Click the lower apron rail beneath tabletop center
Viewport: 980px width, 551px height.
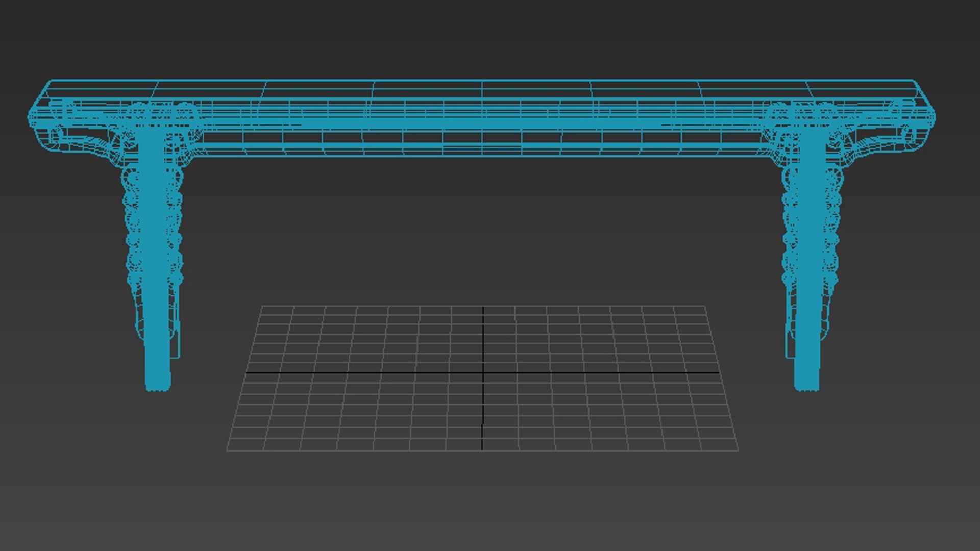(x=482, y=148)
